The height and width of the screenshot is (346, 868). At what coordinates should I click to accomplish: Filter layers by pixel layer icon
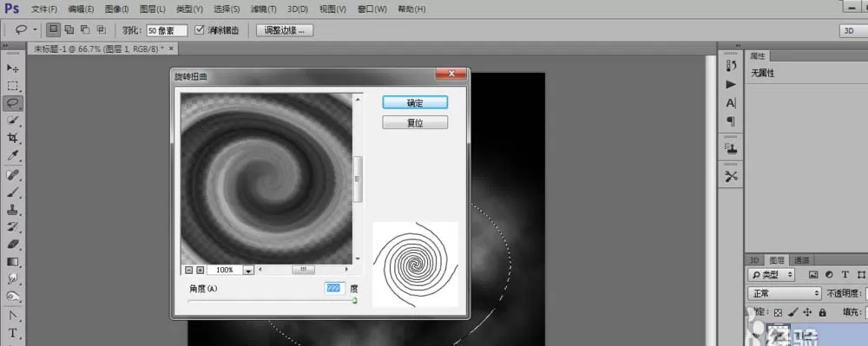(812, 275)
